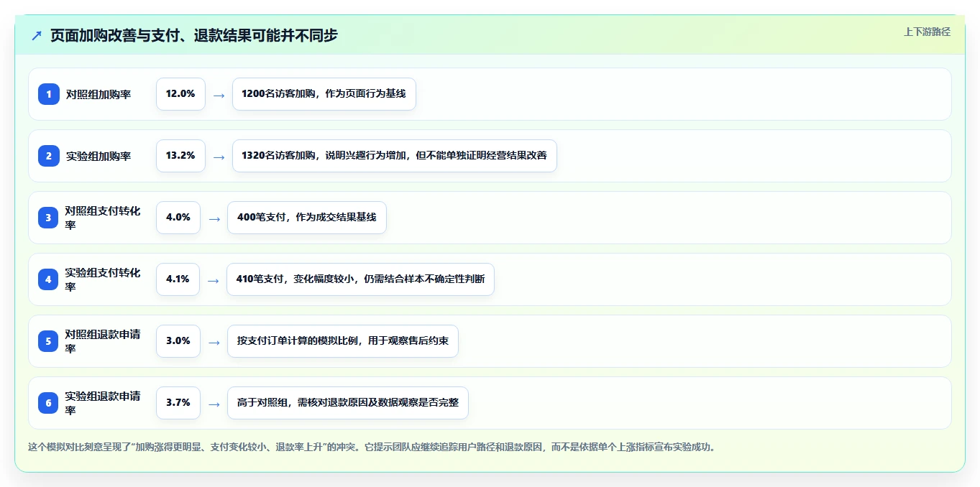Click the 12.0% value chip
This screenshot has width=980, height=487.
click(x=180, y=94)
